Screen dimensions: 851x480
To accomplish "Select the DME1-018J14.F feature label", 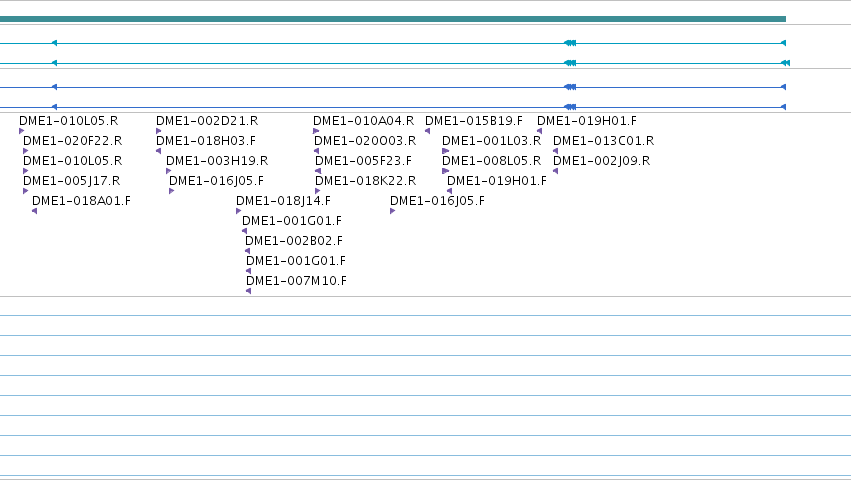I will [x=283, y=201].
